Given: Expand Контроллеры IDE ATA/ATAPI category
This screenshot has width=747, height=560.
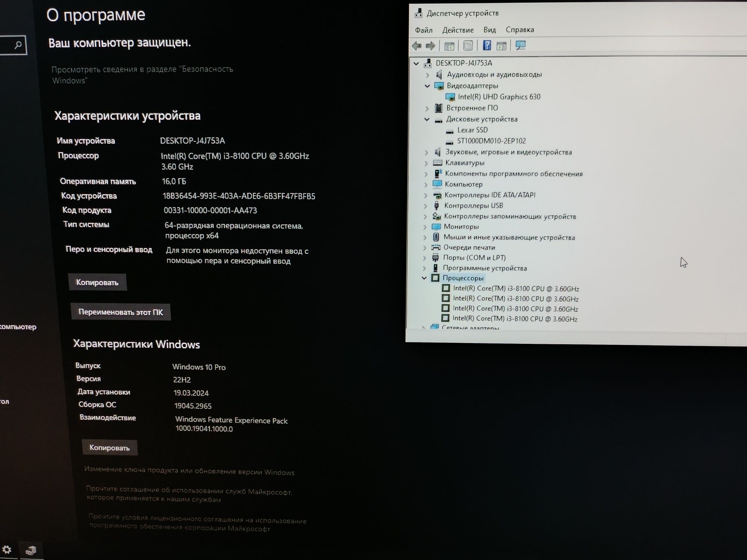Looking at the screenshot, I should (425, 195).
